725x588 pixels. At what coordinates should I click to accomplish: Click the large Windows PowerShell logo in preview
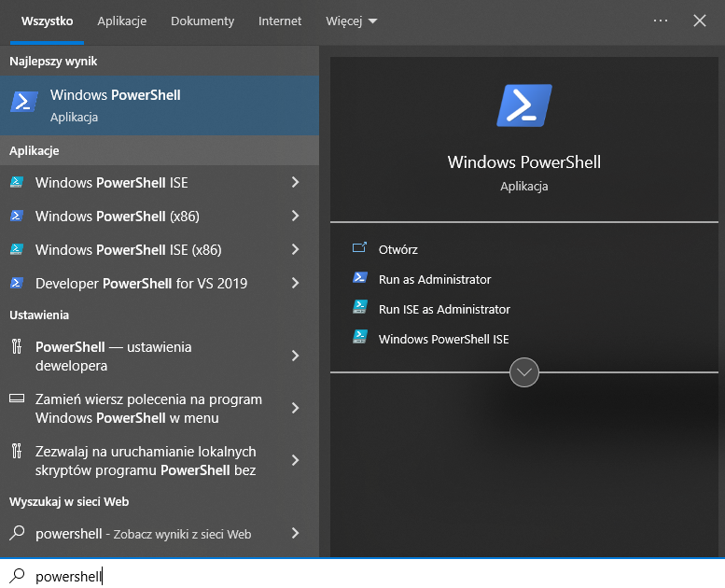(x=523, y=105)
